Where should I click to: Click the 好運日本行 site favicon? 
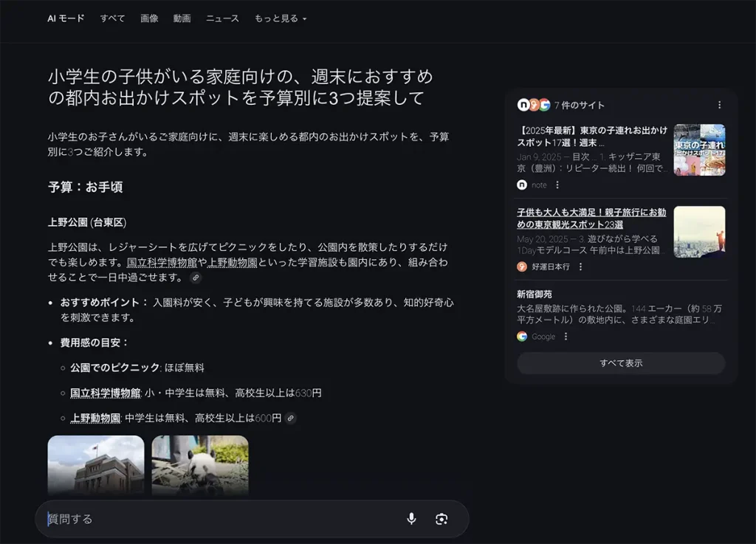[x=522, y=267]
